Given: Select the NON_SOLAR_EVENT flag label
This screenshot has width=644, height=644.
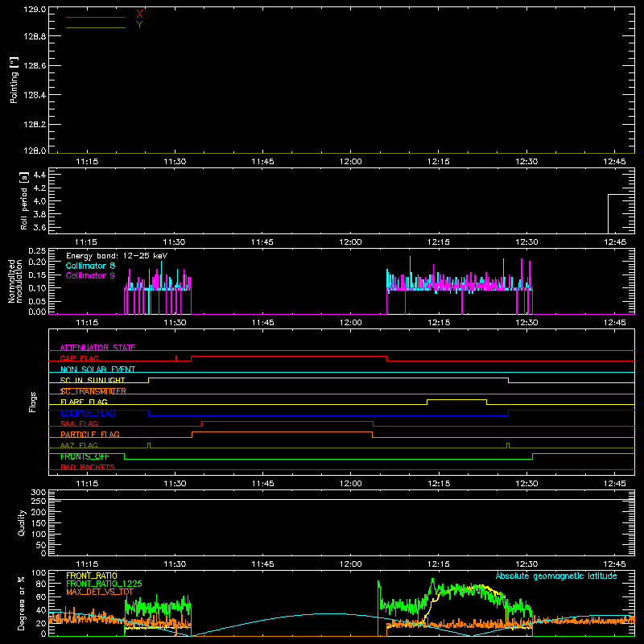Looking at the screenshot, I should point(97,369).
